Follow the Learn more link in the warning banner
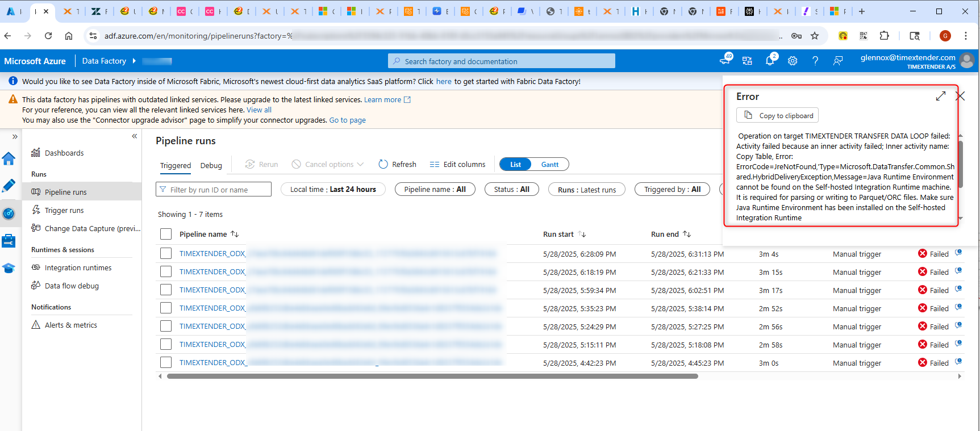 point(387,99)
